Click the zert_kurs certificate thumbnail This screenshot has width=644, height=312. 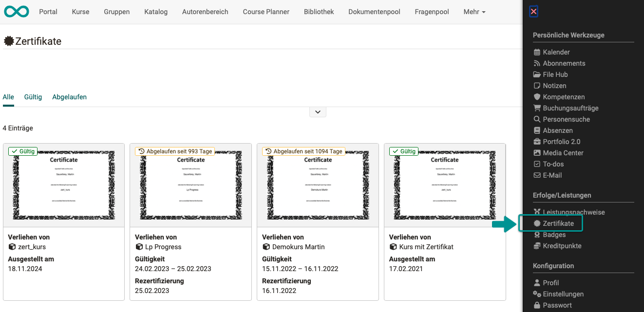64,185
